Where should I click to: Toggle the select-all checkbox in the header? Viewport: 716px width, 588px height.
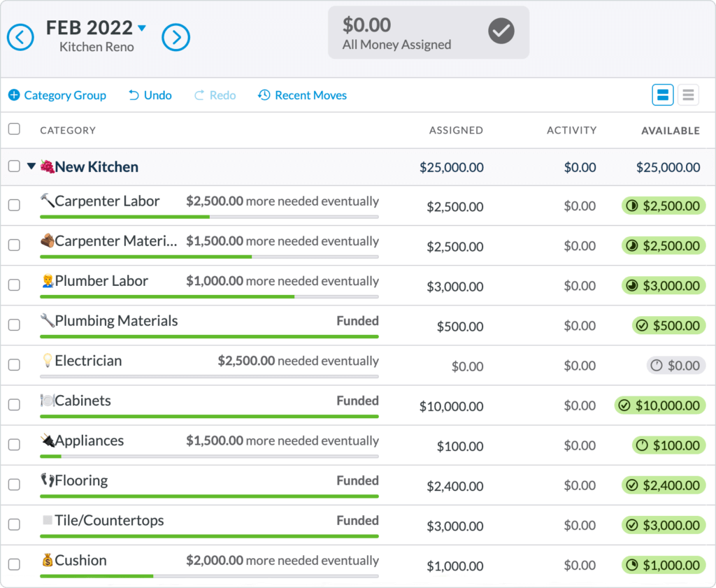coord(14,129)
